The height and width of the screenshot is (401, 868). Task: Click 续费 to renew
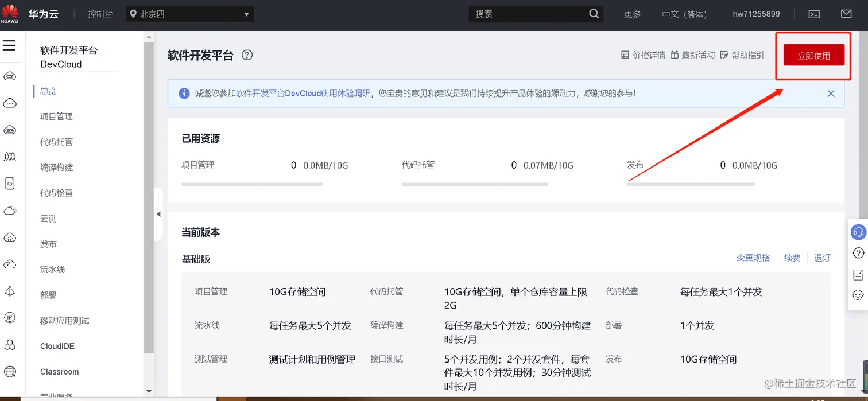tap(792, 258)
